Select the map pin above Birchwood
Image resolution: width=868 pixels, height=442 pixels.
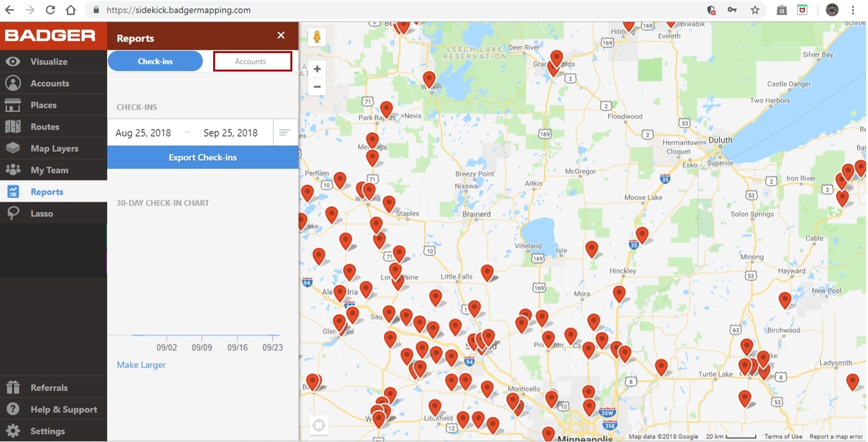[x=785, y=301]
